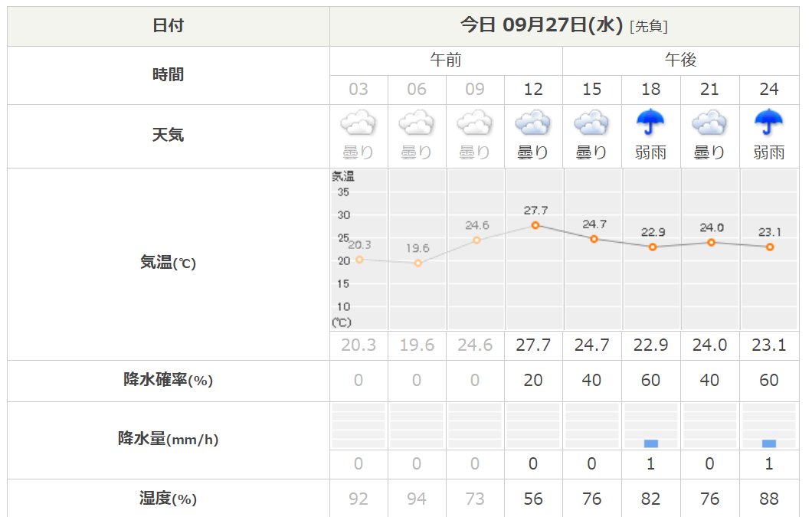Click the 弱雨 label under 24 o'clock
Screen dimensions: 812x517
[769, 152]
